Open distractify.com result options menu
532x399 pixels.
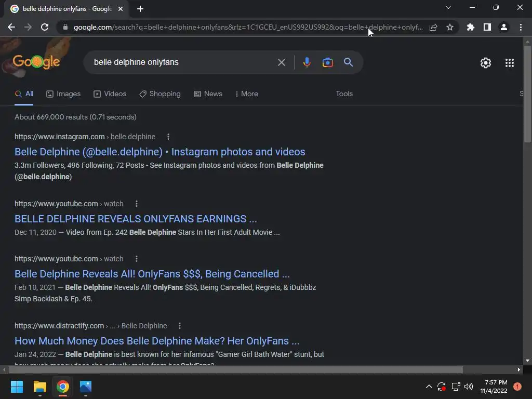pyautogui.click(x=179, y=326)
